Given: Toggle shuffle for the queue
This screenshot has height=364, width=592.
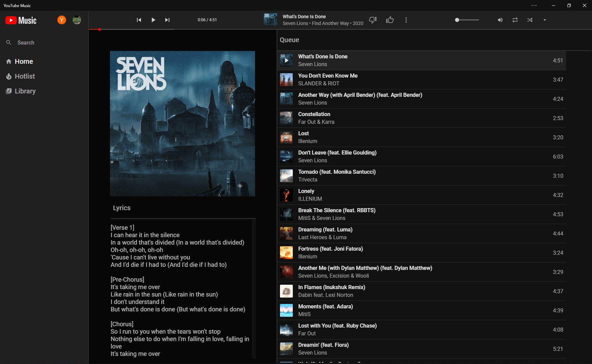Looking at the screenshot, I should (x=530, y=20).
